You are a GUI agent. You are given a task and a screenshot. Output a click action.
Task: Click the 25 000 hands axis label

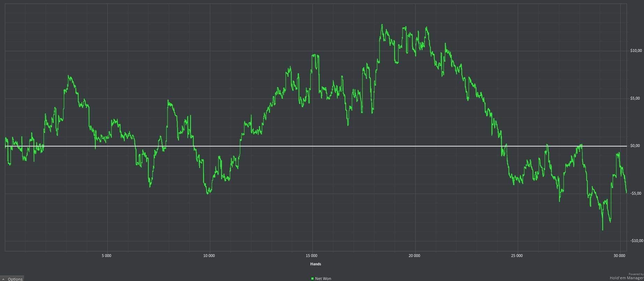click(x=517, y=256)
